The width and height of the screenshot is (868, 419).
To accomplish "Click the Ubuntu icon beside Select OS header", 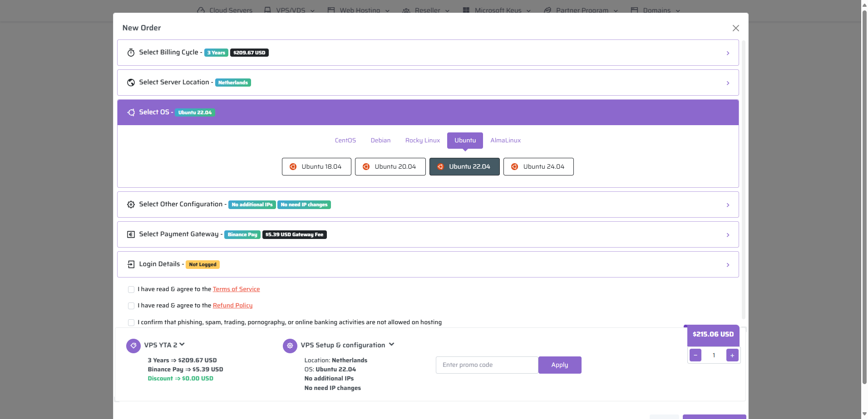I will point(131,112).
